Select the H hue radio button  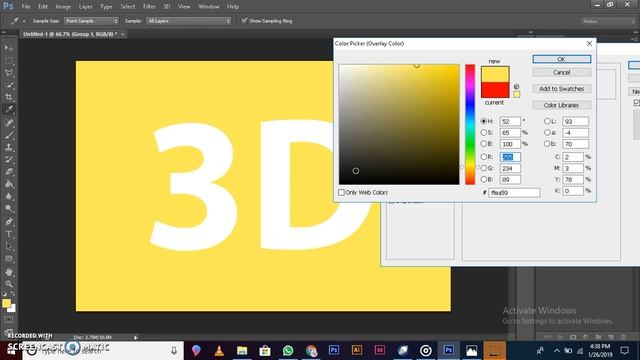tap(484, 121)
